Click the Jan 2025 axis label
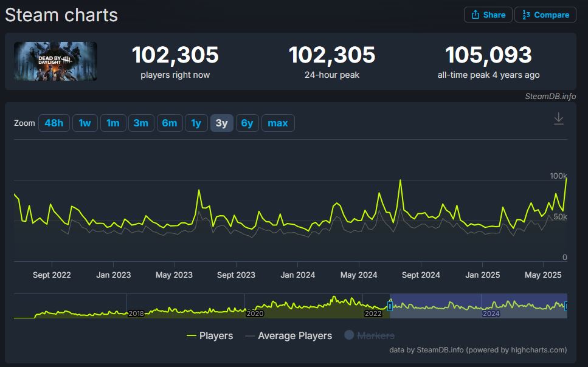Screen dimensions: 588x367 [483, 275]
